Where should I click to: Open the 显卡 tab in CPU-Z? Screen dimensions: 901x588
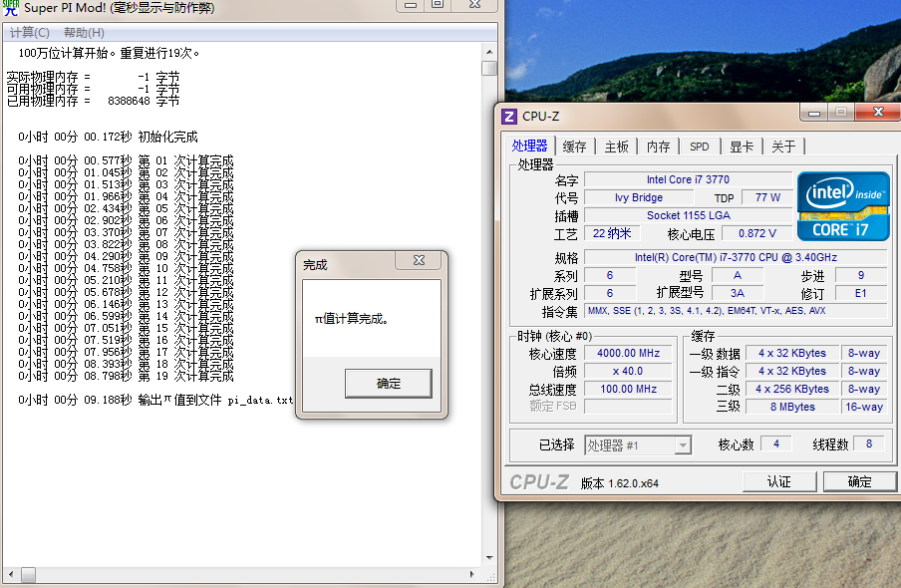coord(742,147)
